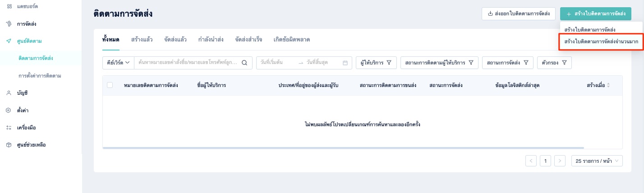Click the ศูนย์ช่วยเหลือ help center box icon
Image resolution: width=644 pixels, height=193 pixels.
[9, 145]
